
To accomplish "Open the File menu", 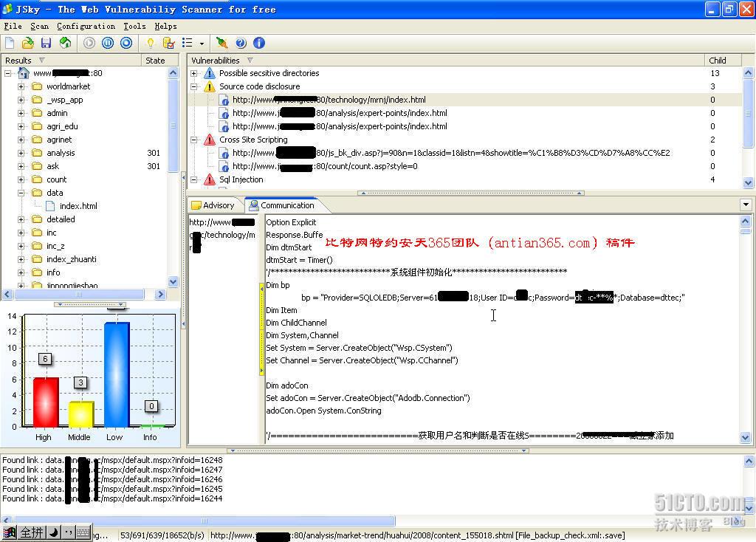I will (x=13, y=26).
